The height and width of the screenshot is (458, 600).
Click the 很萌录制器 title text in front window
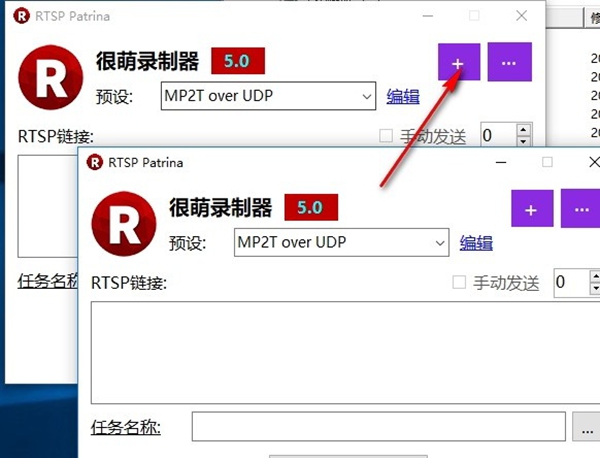coord(221,208)
